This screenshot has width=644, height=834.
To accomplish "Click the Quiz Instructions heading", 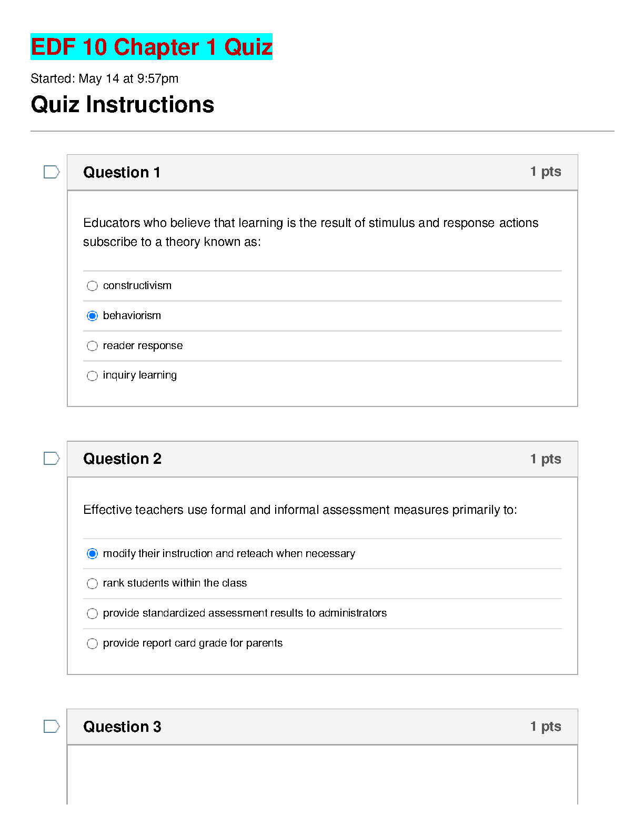I will point(123,104).
